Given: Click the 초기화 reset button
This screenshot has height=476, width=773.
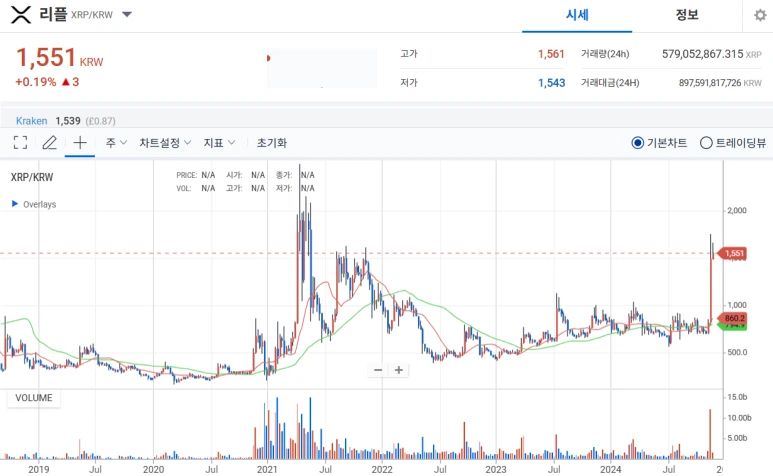Looking at the screenshot, I should pyautogui.click(x=272, y=143).
